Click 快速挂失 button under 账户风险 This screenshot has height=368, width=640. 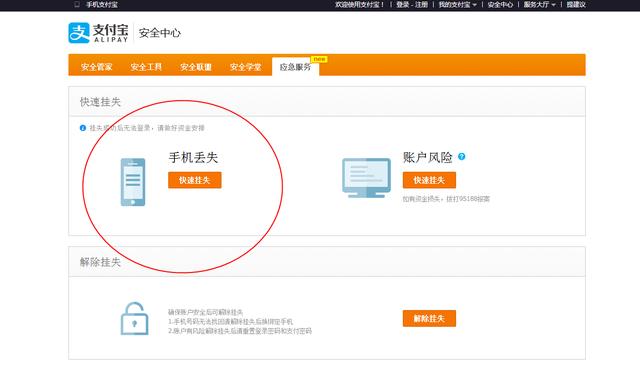429,180
